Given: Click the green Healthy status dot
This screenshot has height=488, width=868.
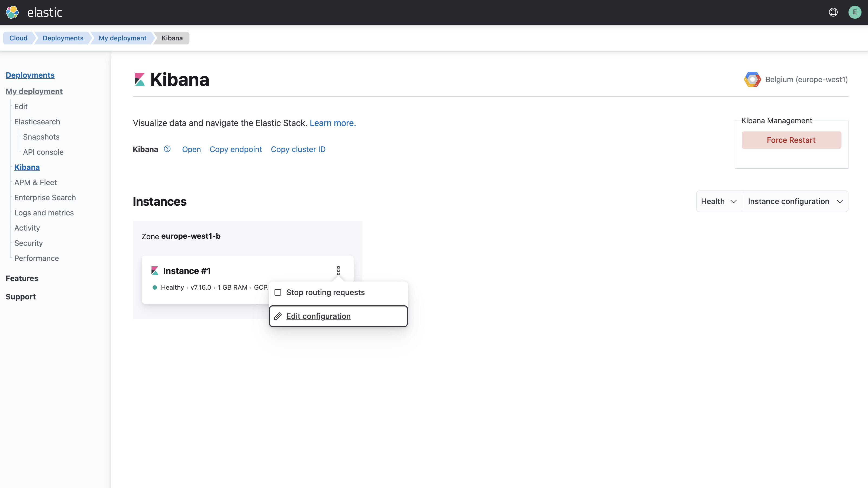Looking at the screenshot, I should point(155,287).
